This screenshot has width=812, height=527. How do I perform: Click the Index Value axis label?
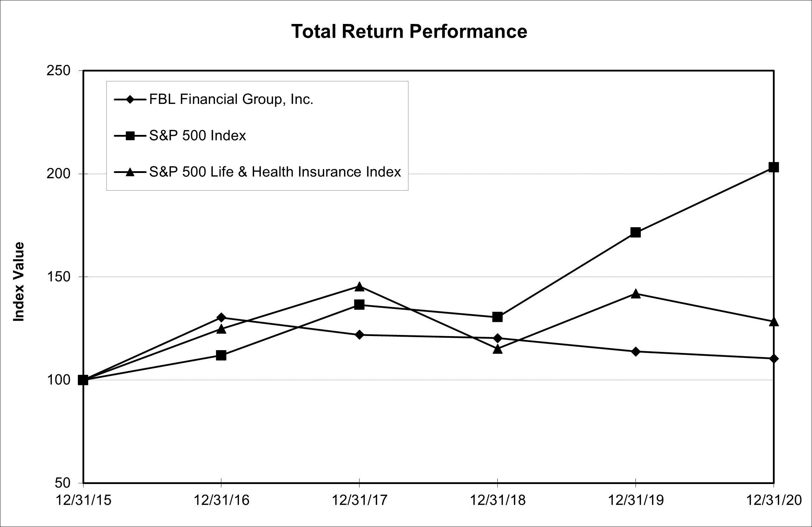tap(18, 281)
